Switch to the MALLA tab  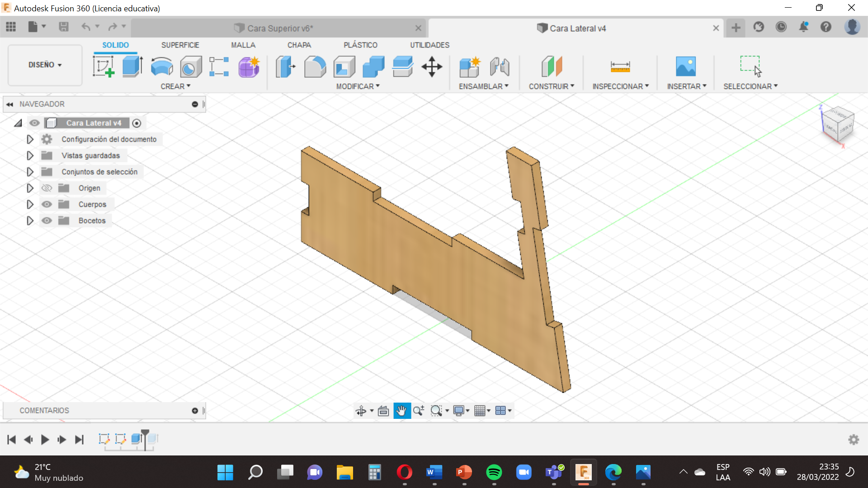(x=243, y=45)
